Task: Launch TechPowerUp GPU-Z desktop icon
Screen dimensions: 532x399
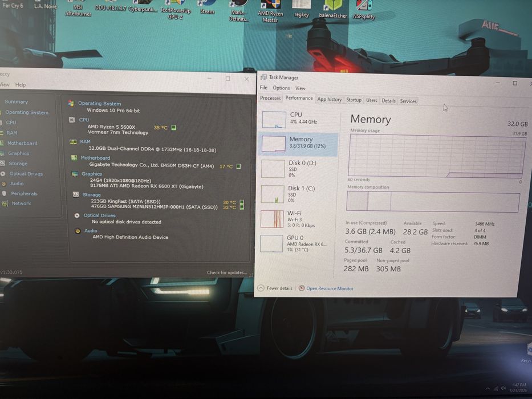Action: 176,10
